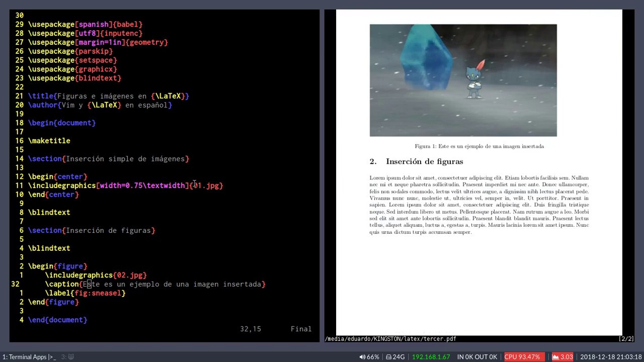Click the IP address 192.168.1.67
The image size is (644, 362).
coord(431,357)
